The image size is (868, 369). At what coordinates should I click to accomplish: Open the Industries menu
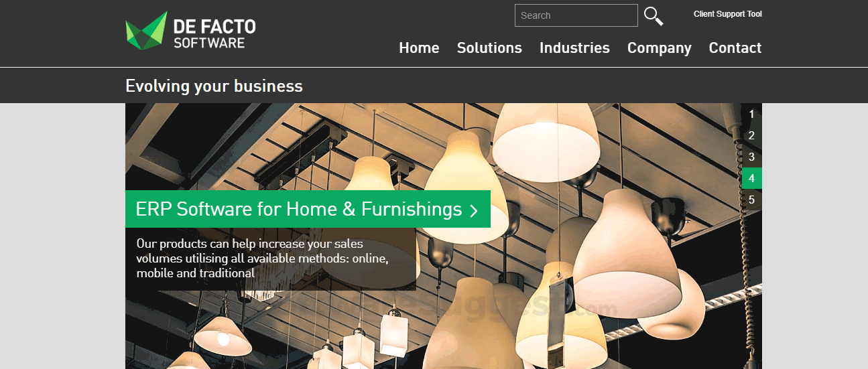(574, 48)
